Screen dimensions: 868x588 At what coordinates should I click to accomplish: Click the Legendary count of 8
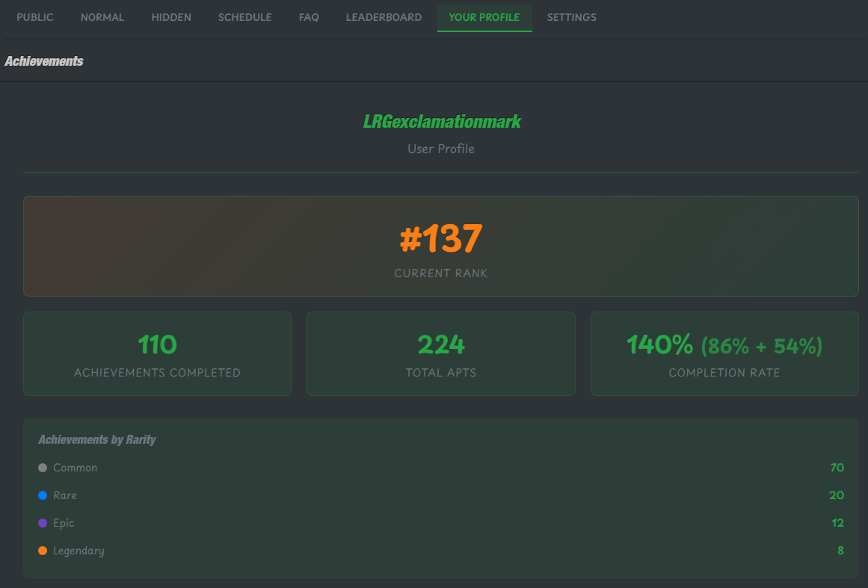point(841,551)
